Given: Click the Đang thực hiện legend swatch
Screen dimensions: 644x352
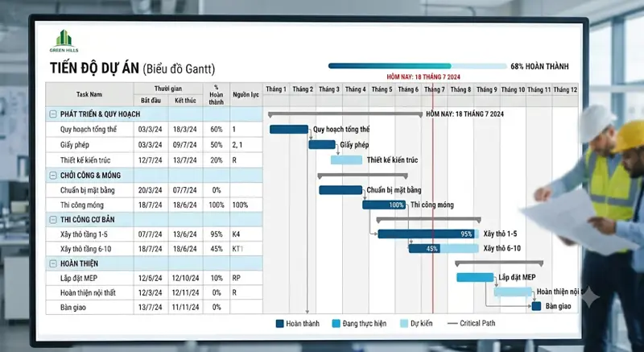Looking at the screenshot, I should point(336,324).
